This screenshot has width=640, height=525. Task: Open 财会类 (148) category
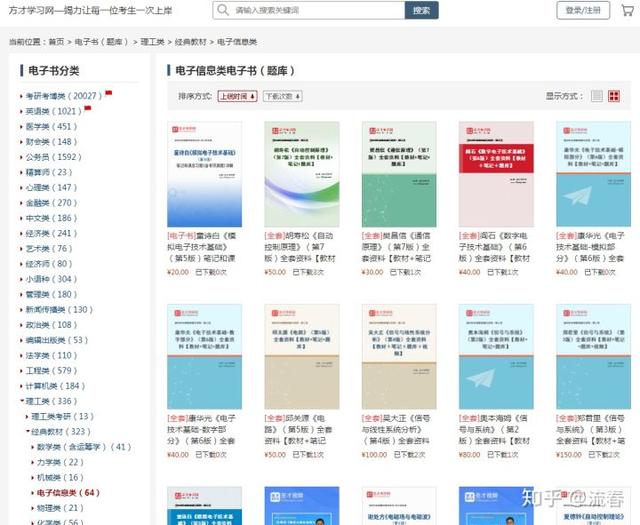[x=51, y=142]
